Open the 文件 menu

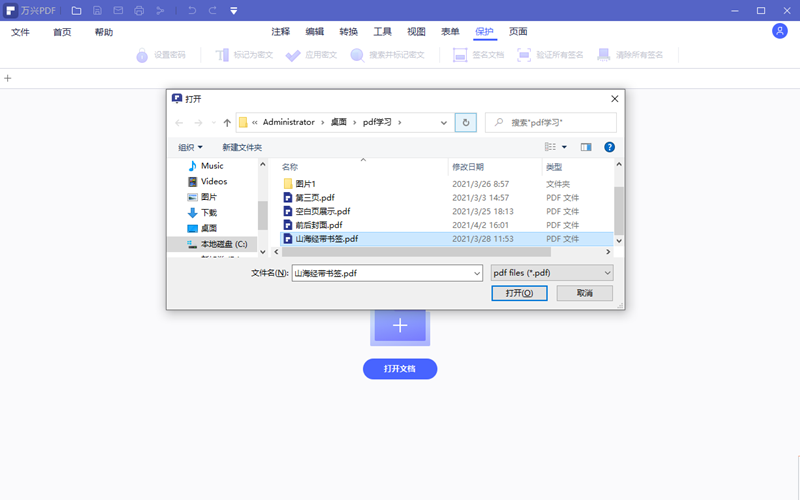pyautogui.click(x=20, y=32)
